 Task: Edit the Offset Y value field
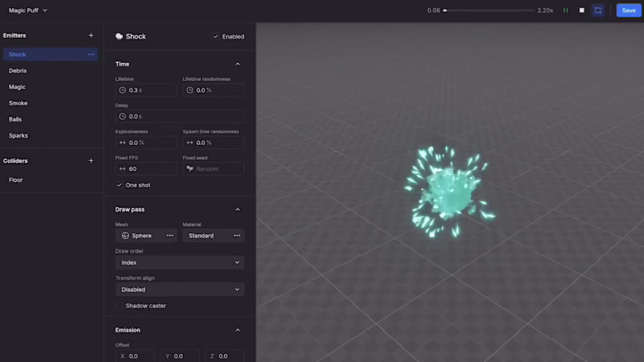pos(180,356)
